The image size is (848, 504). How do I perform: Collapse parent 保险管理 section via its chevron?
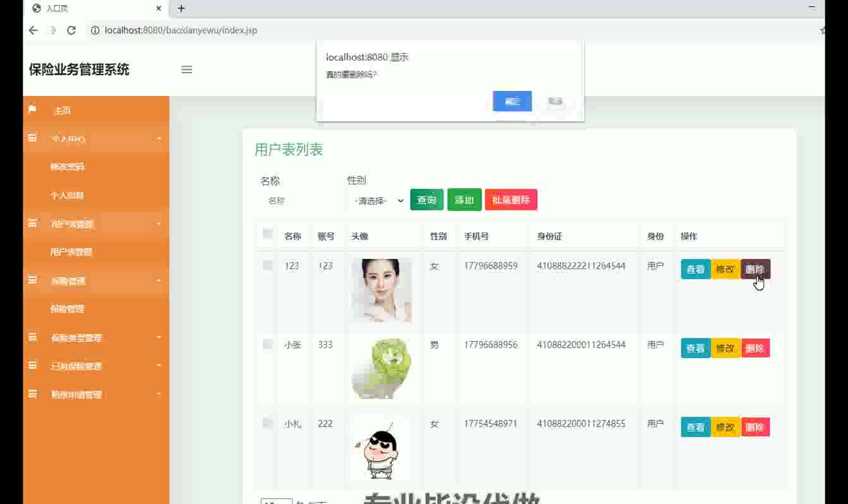point(159,280)
